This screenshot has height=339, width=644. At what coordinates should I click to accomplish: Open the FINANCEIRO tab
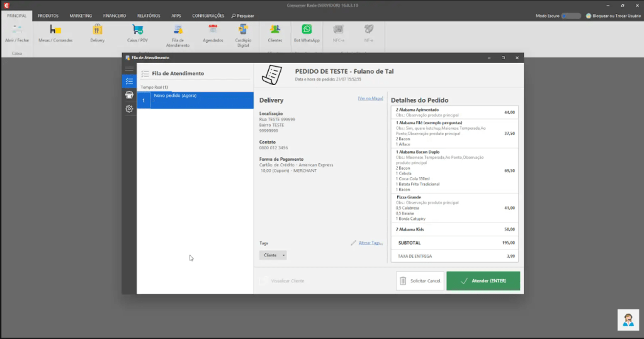coord(115,16)
